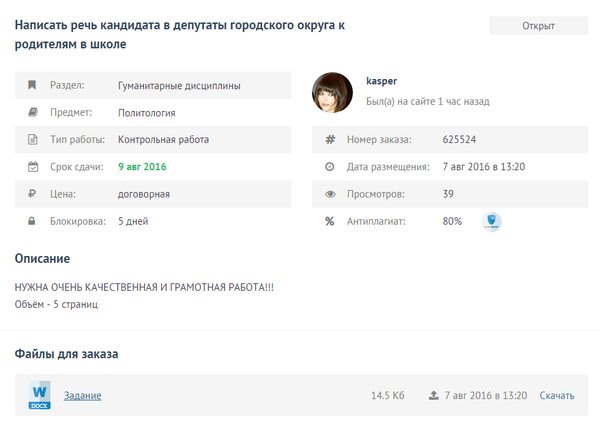The image size is (600, 427).
Task: Click the order title heading
Action: pos(180,34)
